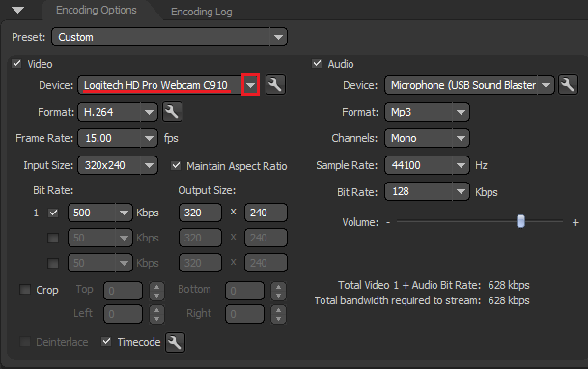Toggle the Audio checkbox

click(317, 64)
